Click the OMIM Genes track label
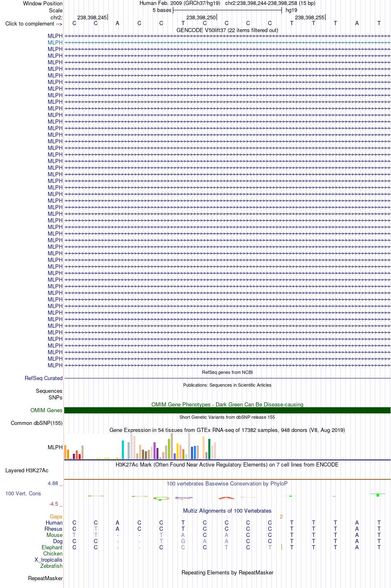 click(x=47, y=410)
